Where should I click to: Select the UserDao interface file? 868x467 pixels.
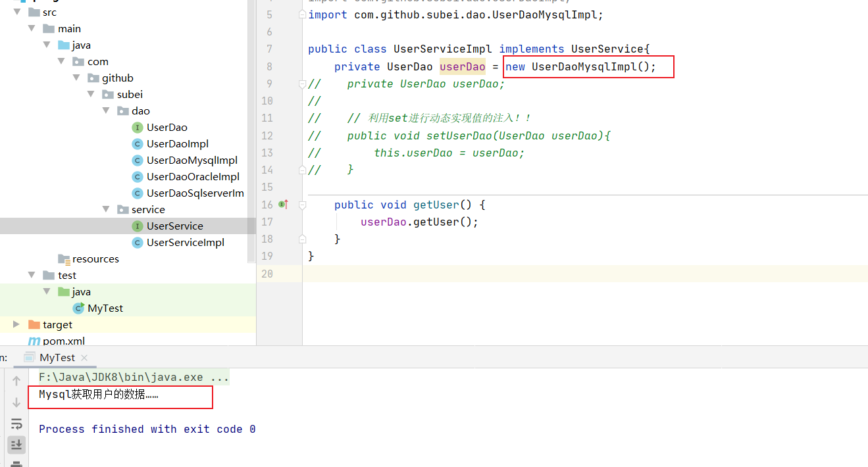(x=166, y=128)
